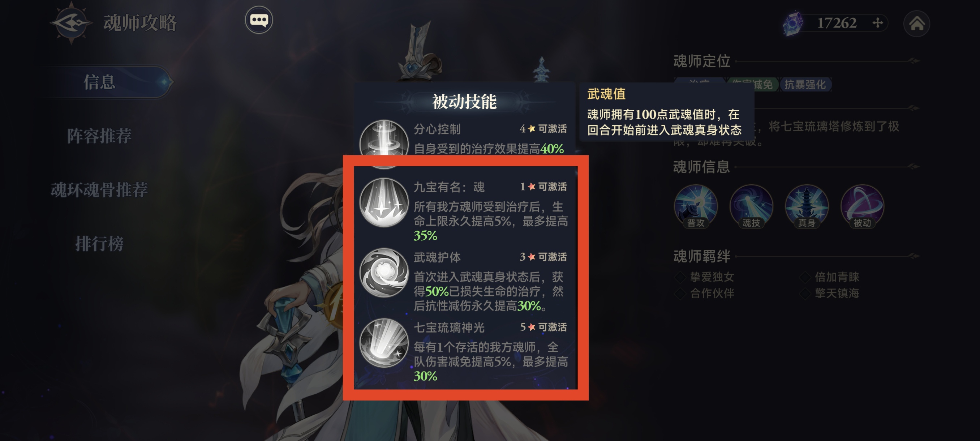The width and height of the screenshot is (980, 441).
Task: Tap the 七宝琉璃神光 passive skill icon
Action: pyautogui.click(x=384, y=343)
